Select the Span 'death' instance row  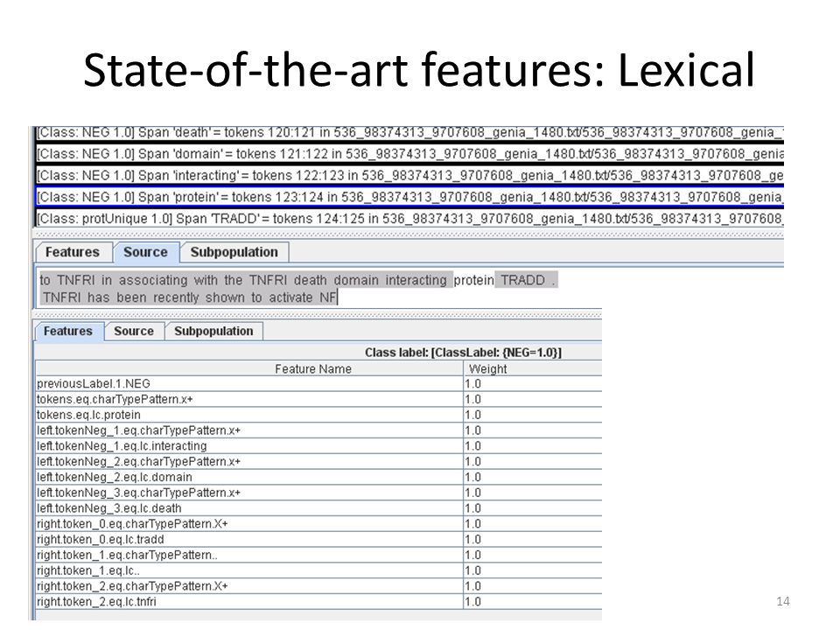pos(409,133)
